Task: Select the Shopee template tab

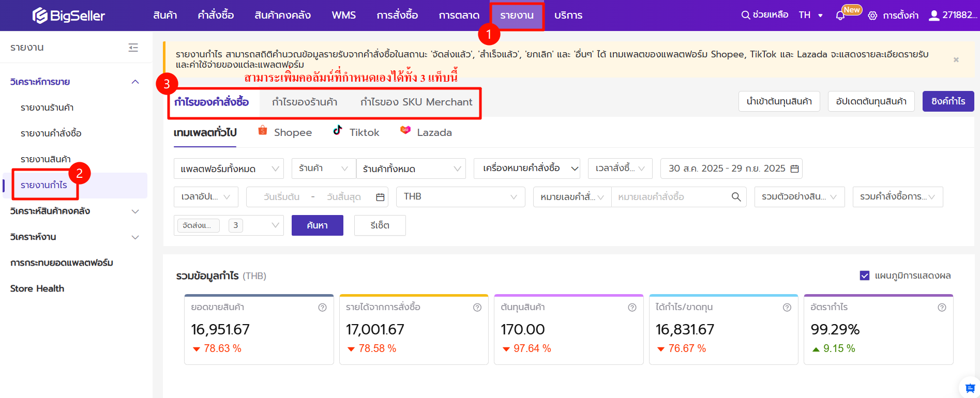Action: 285,132
